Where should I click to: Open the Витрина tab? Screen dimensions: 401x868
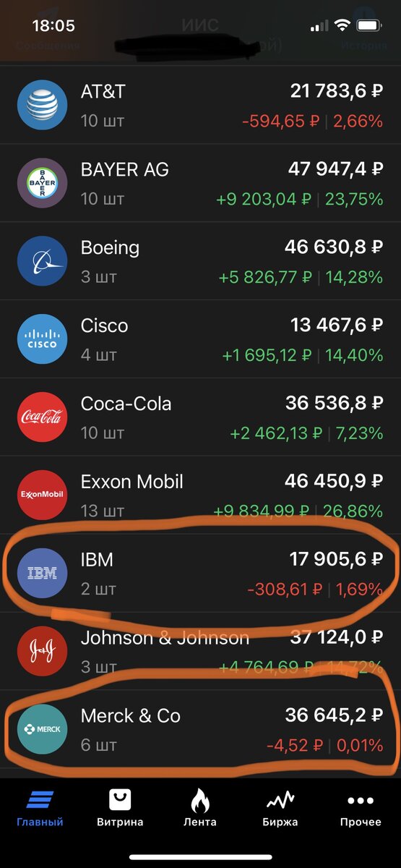click(x=120, y=809)
